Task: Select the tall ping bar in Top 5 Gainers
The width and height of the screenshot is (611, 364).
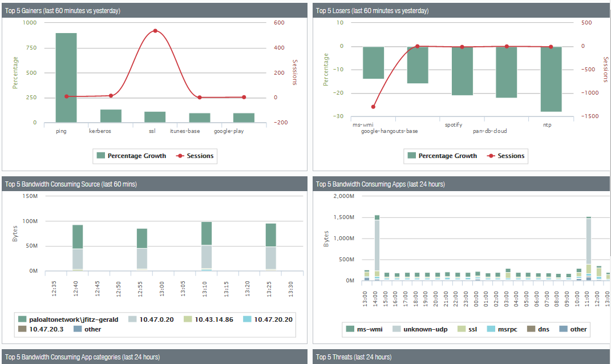Action: 66,78
